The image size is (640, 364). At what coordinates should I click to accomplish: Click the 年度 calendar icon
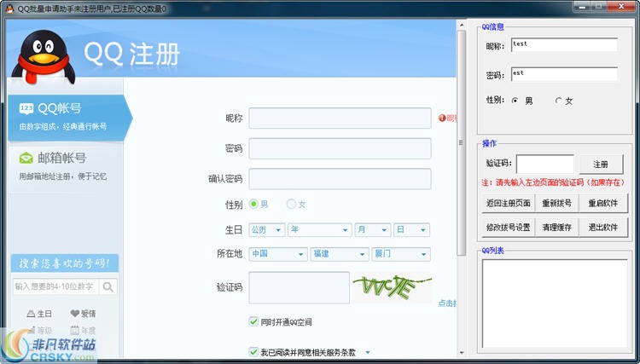tap(75, 330)
